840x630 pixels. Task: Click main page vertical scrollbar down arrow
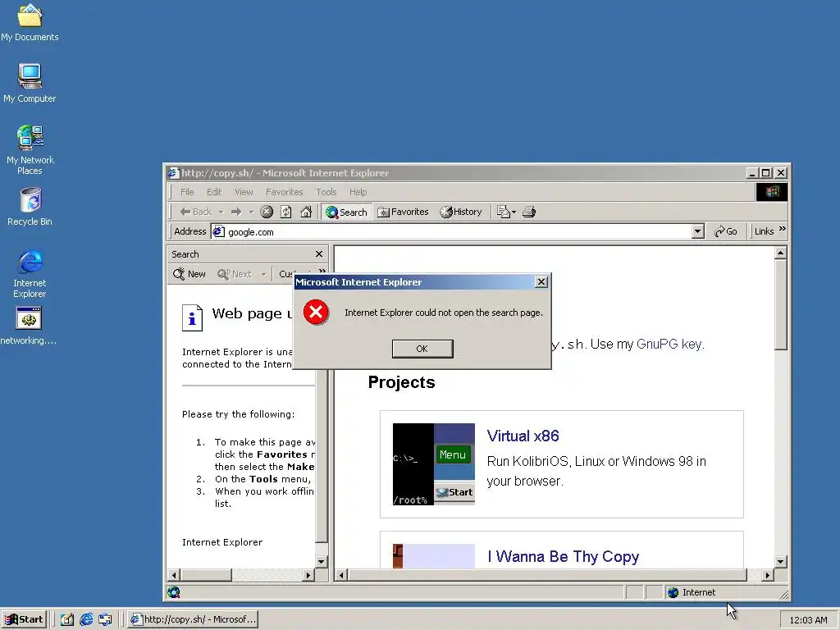[781, 562]
